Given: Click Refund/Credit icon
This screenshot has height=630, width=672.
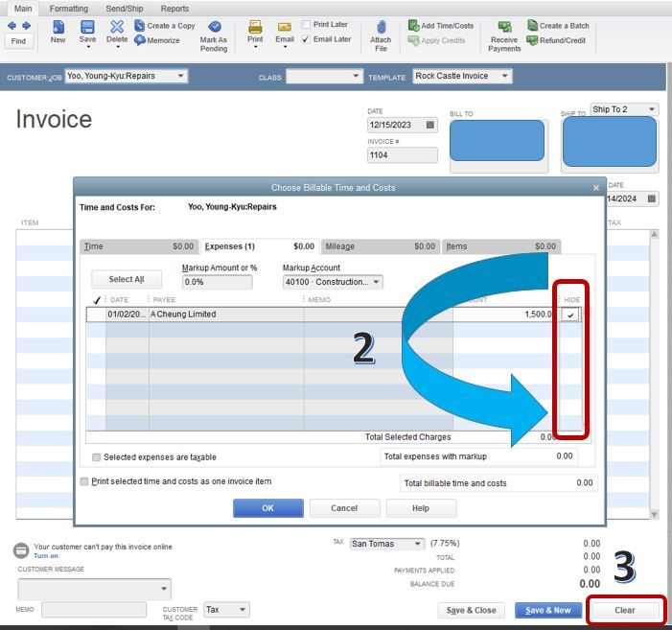Looking at the screenshot, I should point(532,40).
